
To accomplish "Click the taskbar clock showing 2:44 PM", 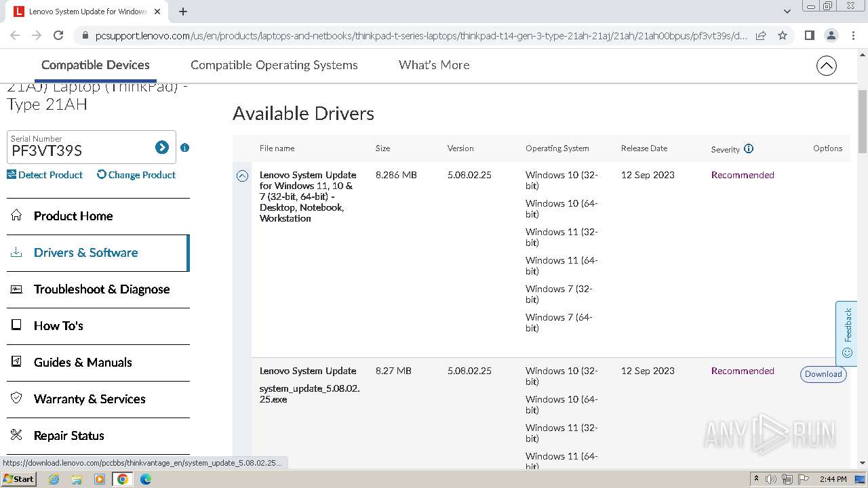I will click(833, 479).
